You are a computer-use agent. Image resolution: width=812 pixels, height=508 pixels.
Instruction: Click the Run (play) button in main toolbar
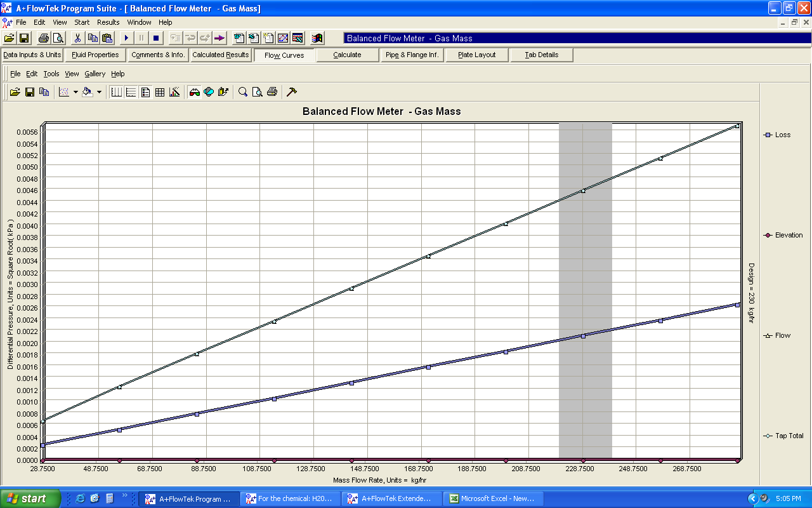(126, 38)
